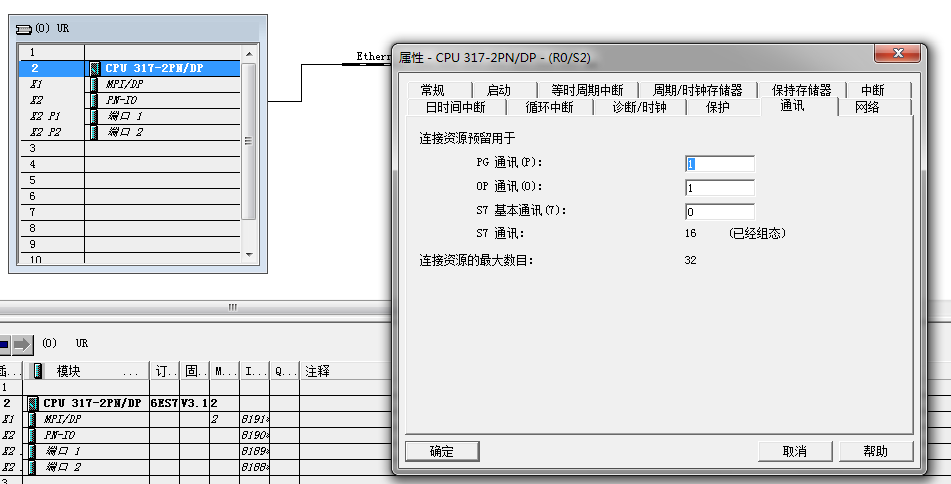Select CPU 317-2PN/DP row in detail table
The width and height of the screenshot is (951, 484).
(196, 403)
